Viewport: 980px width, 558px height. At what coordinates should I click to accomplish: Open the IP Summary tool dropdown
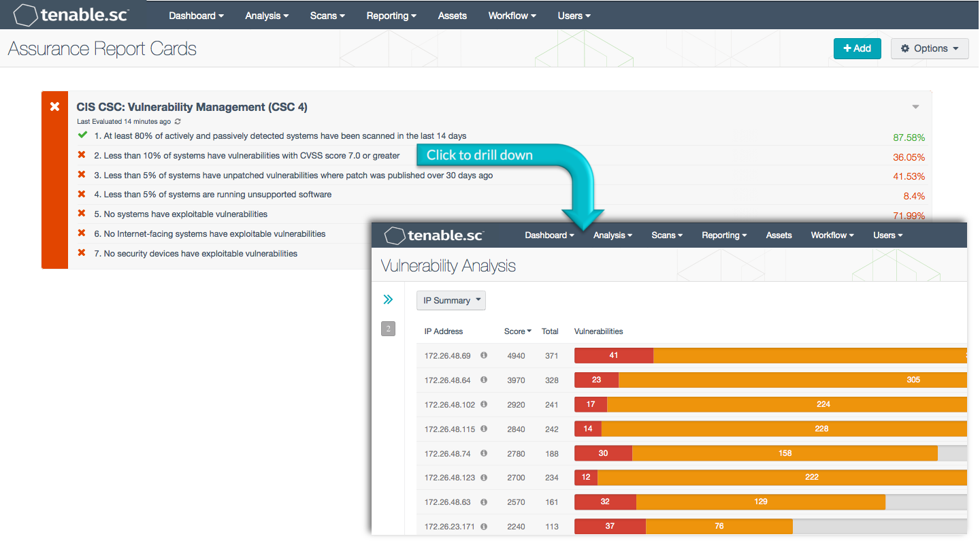pos(451,300)
